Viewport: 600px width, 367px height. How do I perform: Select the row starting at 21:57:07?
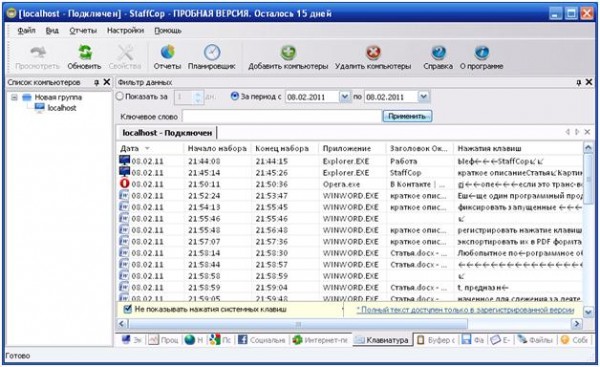pyautogui.click(x=350, y=241)
